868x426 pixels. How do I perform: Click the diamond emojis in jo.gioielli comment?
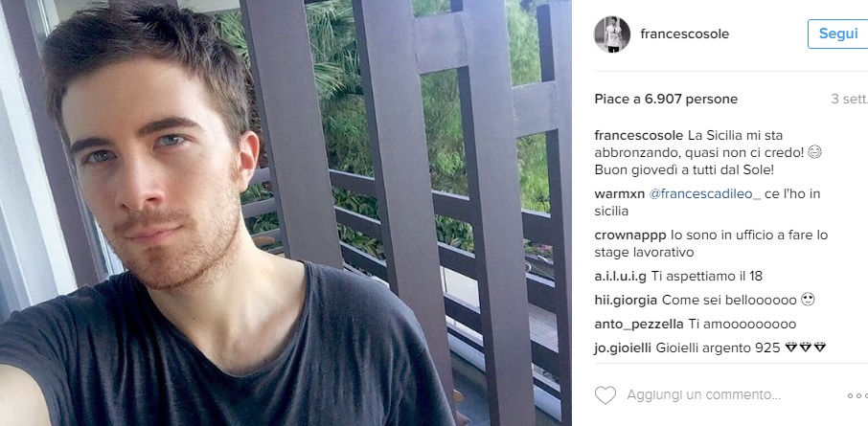[x=806, y=348]
